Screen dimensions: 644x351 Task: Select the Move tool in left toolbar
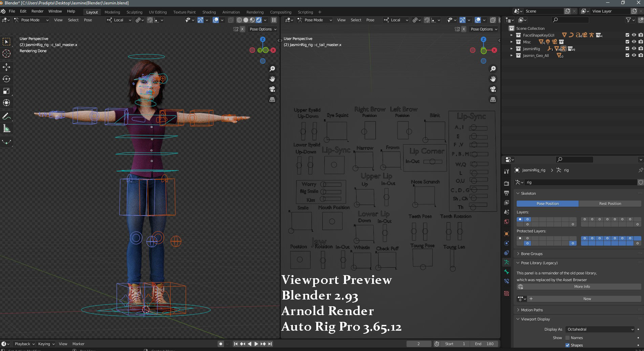pyautogui.click(x=6, y=67)
